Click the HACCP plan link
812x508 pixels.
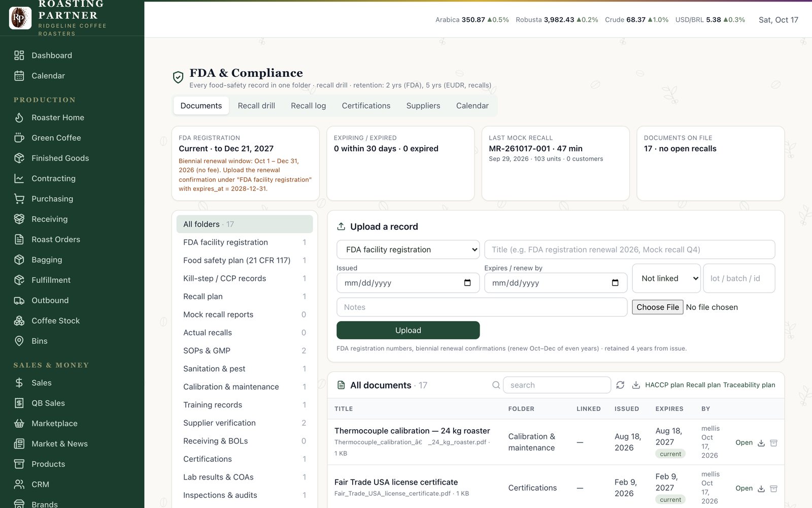664,385
